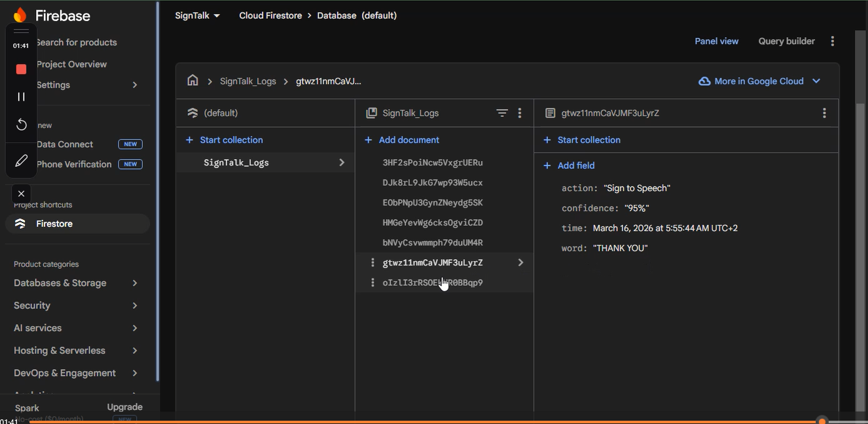Viewport: 868px width, 424px height.
Task: Click Add field button label
Action: (576, 166)
